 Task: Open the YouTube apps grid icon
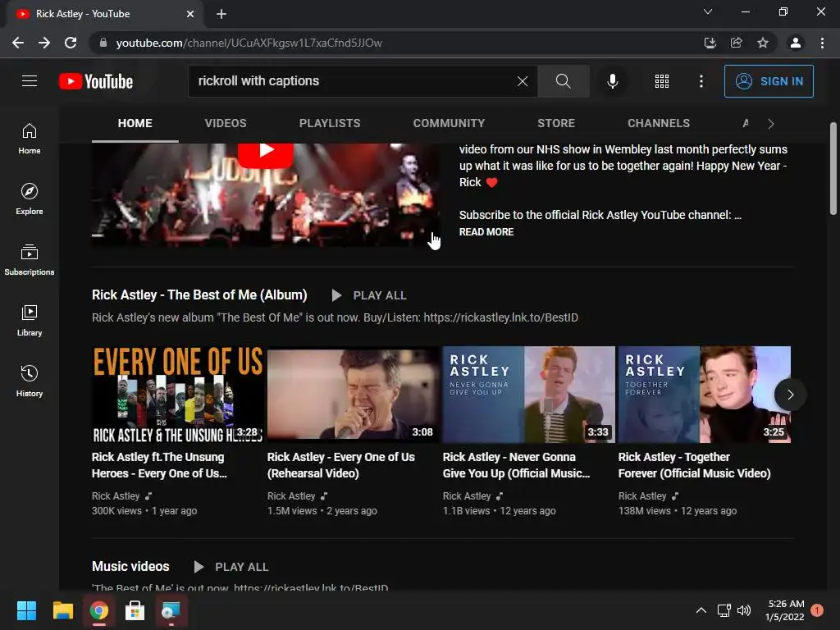pyautogui.click(x=662, y=81)
